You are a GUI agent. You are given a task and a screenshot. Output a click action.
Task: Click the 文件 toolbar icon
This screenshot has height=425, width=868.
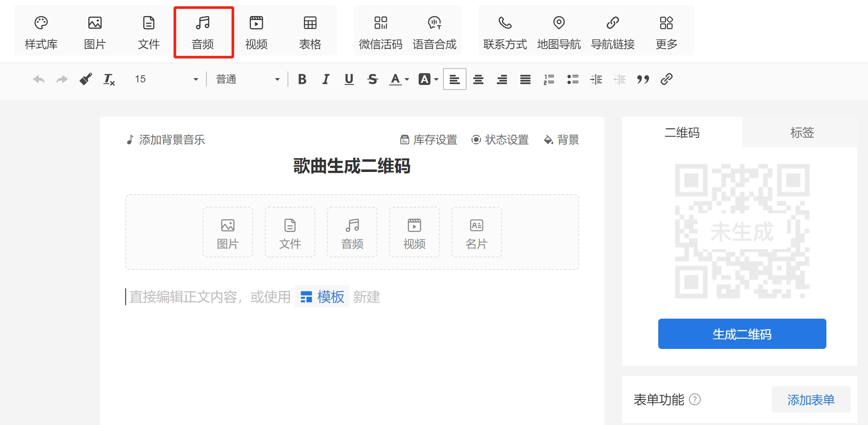tap(149, 32)
